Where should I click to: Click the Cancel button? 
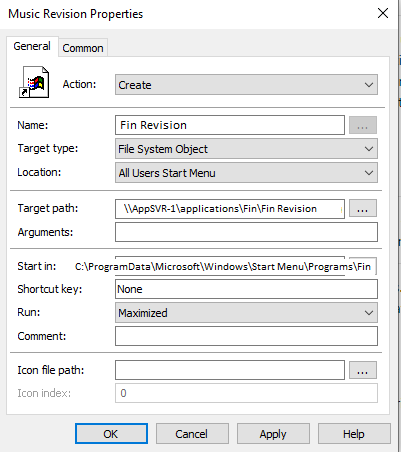pos(192,434)
